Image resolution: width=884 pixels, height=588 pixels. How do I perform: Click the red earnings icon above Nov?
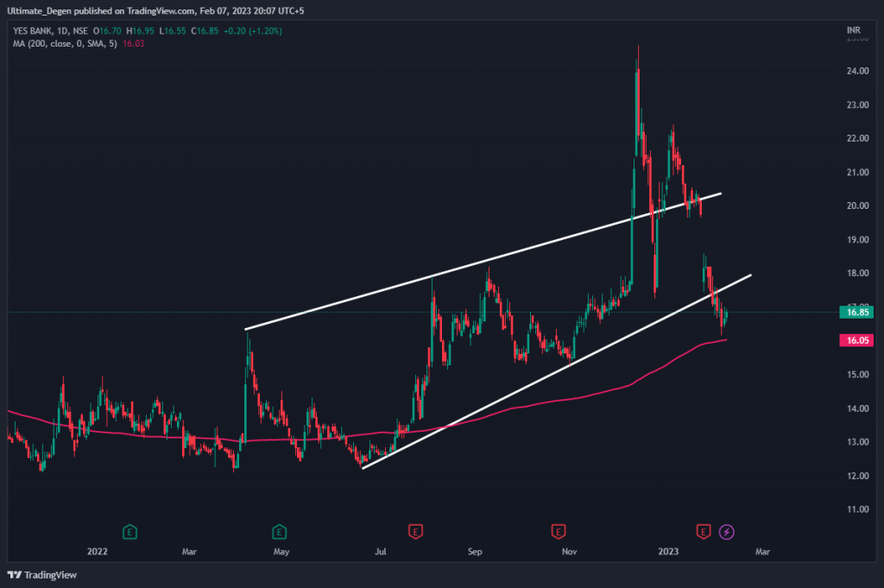pos(559,532)
